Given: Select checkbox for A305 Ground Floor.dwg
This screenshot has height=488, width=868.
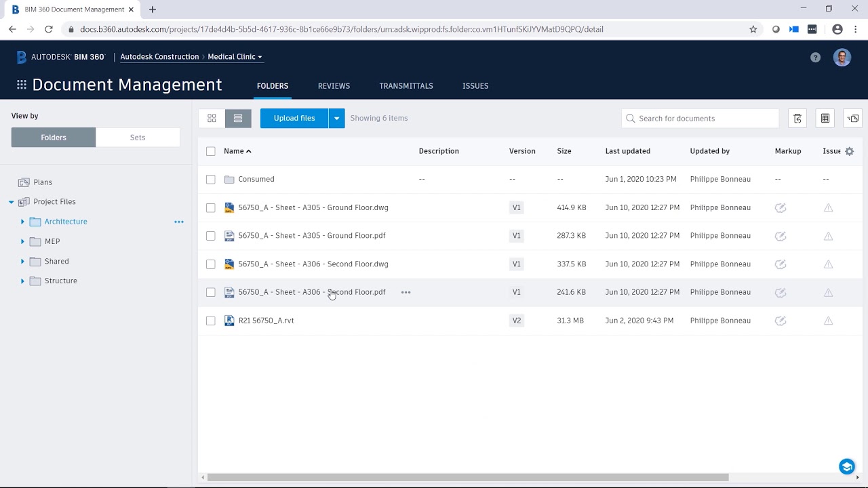Looking at the screenshot, I should 211,208.
